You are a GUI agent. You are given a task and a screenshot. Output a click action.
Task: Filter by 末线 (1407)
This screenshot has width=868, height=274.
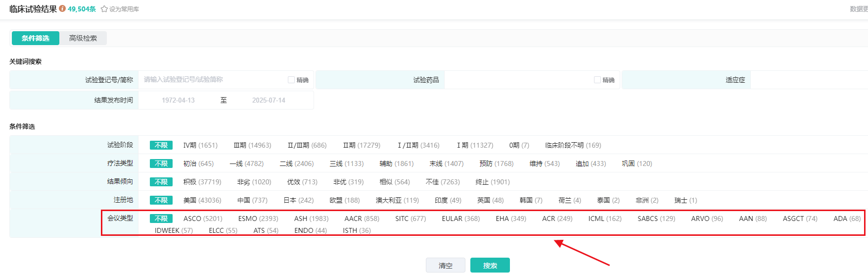tap(447, 164)
